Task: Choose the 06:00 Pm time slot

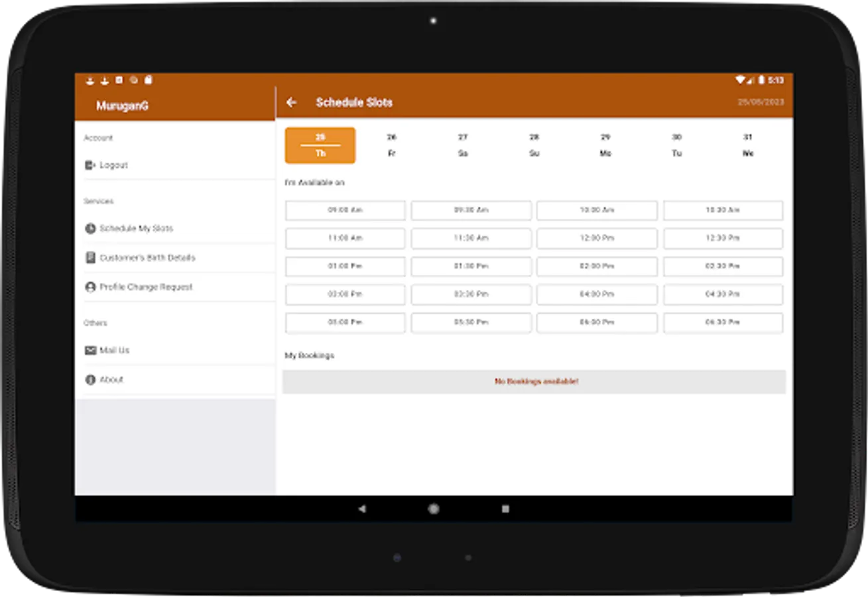Action: (x=597, y=323)
